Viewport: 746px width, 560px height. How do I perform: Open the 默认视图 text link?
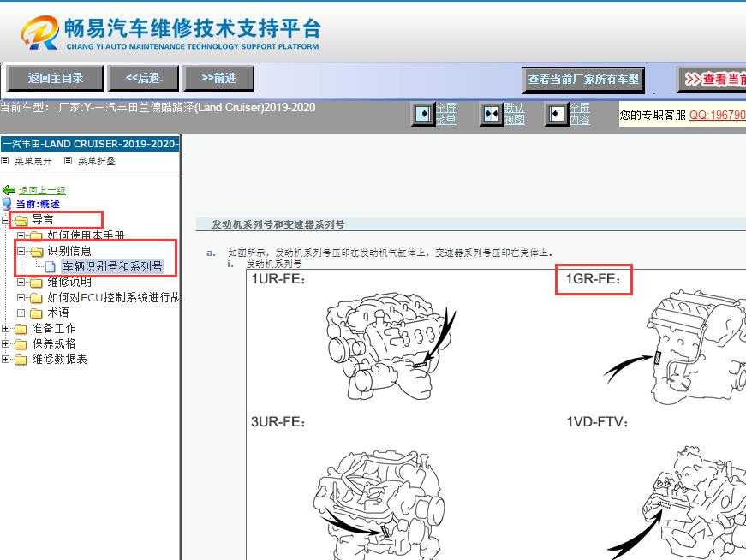[x=514, y=114]
